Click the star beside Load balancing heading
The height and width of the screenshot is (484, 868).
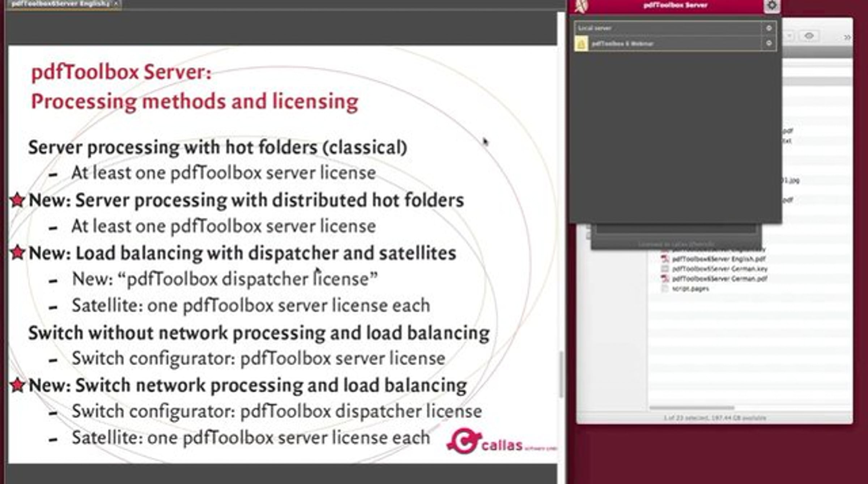(17, 252)
